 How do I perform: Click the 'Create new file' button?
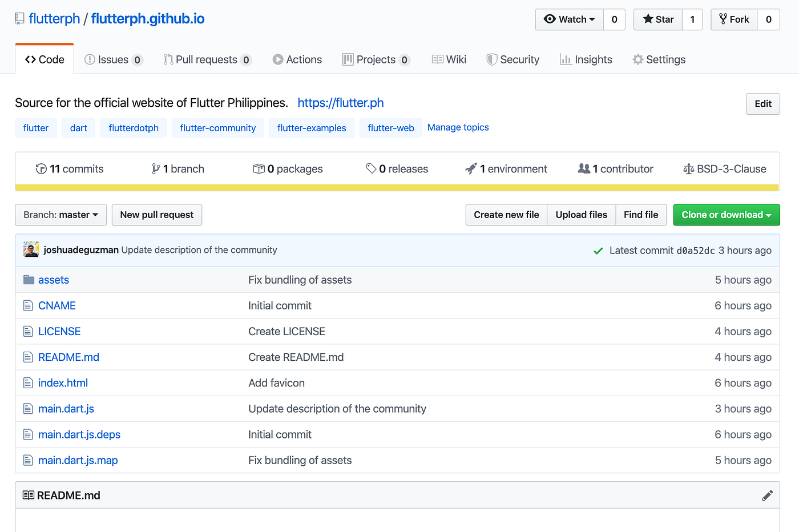click(506, 215)
